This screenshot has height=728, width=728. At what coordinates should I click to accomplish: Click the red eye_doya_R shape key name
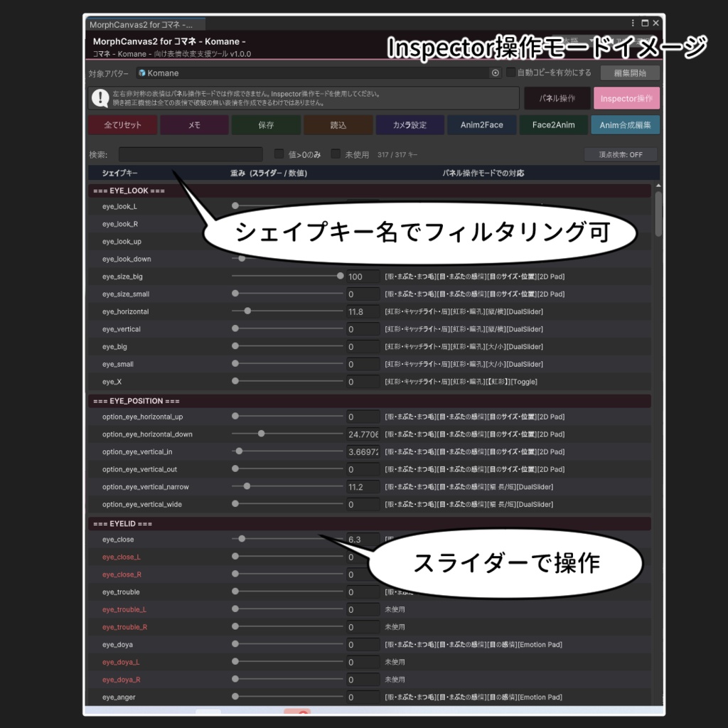(121, 680)
